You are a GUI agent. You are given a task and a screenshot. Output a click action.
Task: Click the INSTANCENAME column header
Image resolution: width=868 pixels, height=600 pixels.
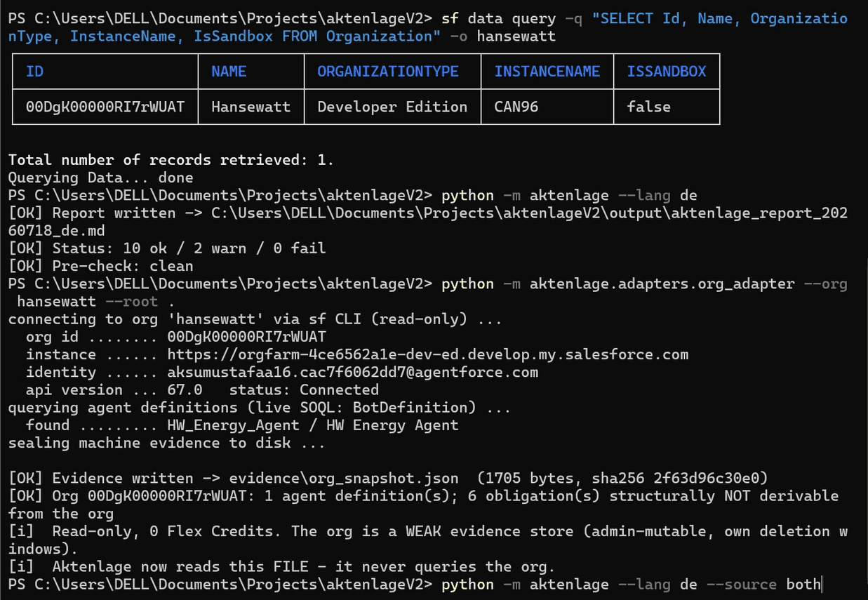547,72
